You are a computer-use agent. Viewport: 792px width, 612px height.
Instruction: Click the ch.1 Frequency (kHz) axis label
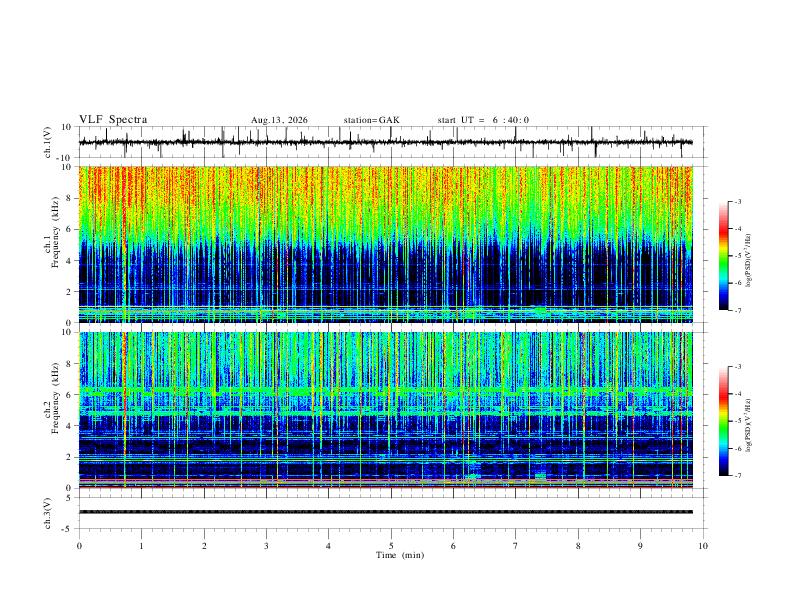click(x=55, y=232)
